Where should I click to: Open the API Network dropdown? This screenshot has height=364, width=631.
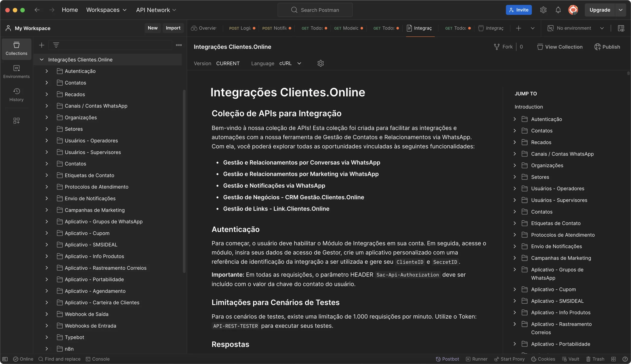click(x=156, y=10)
